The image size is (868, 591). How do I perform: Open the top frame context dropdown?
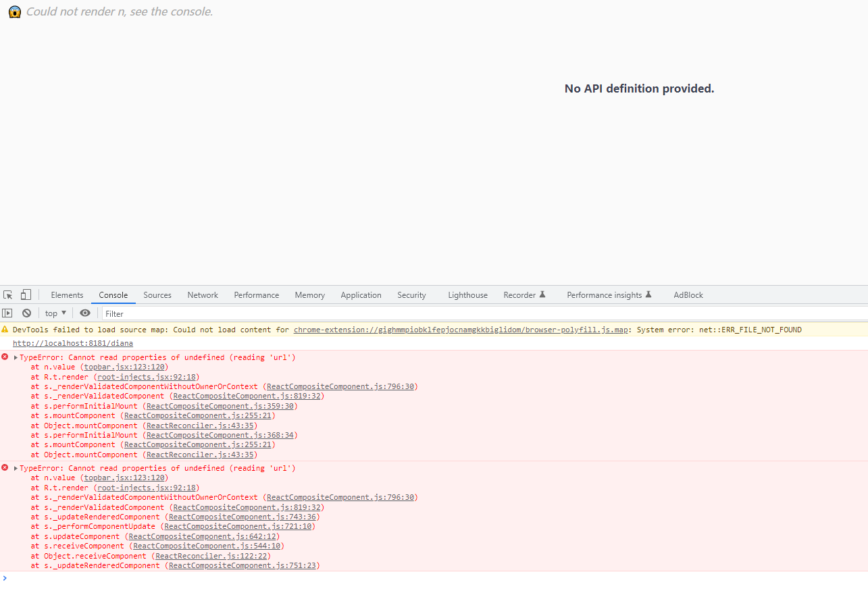54,313
